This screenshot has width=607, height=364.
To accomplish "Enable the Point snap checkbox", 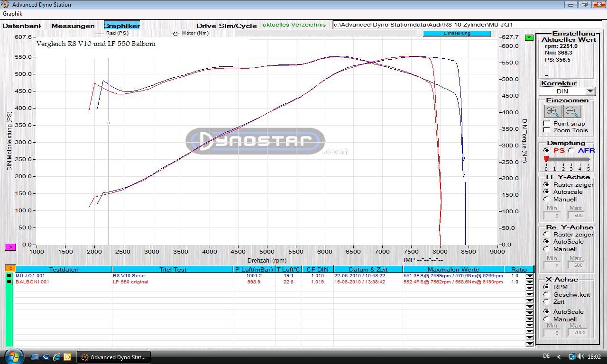I will coord(547,124).
